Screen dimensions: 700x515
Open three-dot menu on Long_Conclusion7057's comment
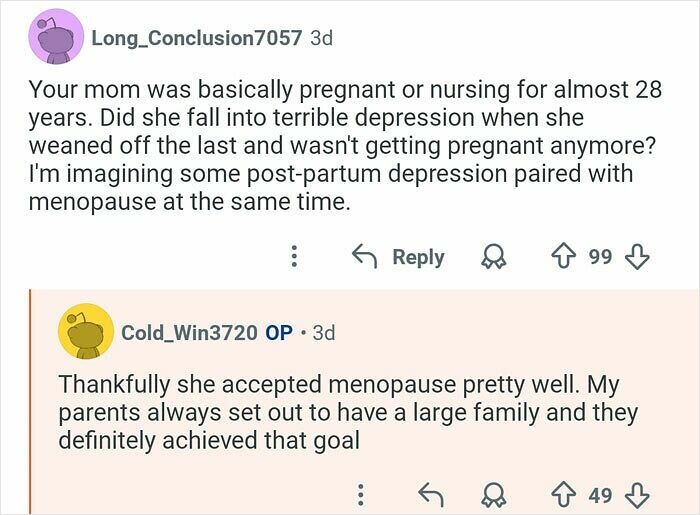pos(294,257)
